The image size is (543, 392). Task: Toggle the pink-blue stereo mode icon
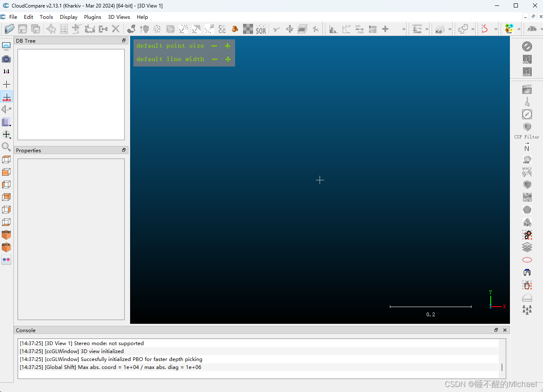tap(6, 260)
